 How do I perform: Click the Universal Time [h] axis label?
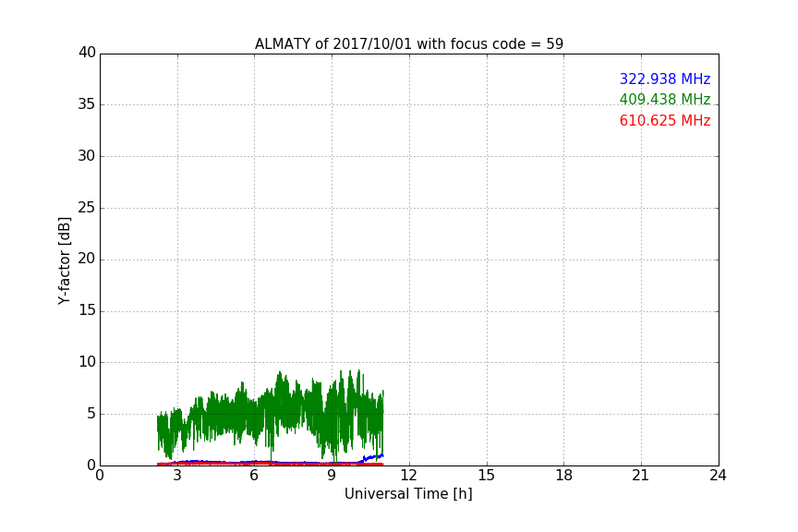pyautogui.click(x=408, y=494)
